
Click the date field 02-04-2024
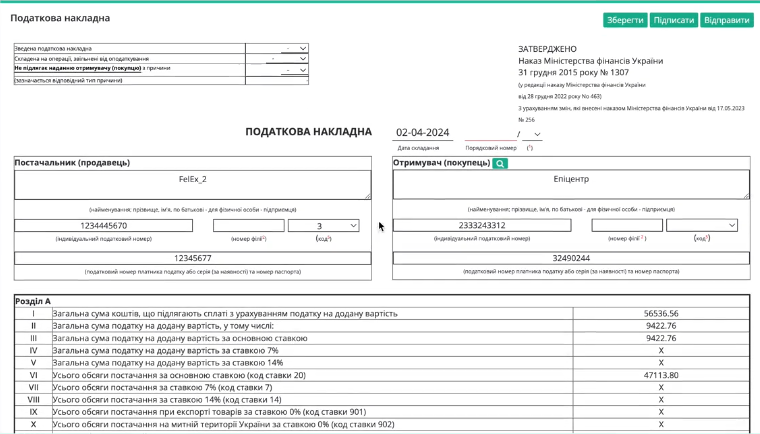click(x=423, y=133)
